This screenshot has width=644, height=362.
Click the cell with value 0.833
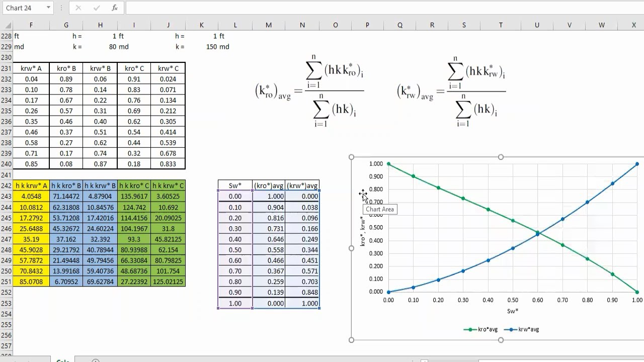(x=169, y=164)
